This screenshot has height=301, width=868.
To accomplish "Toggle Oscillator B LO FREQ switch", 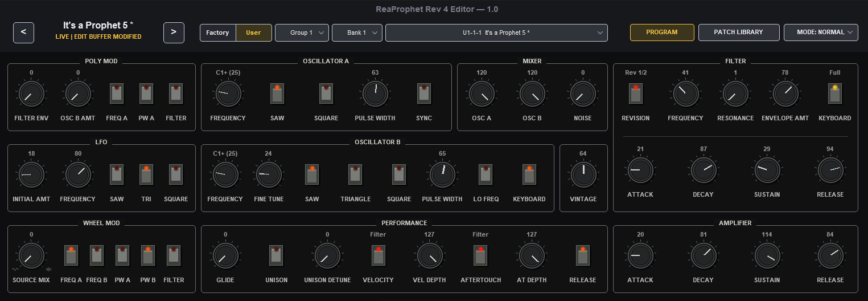I will tap(486, 174).
